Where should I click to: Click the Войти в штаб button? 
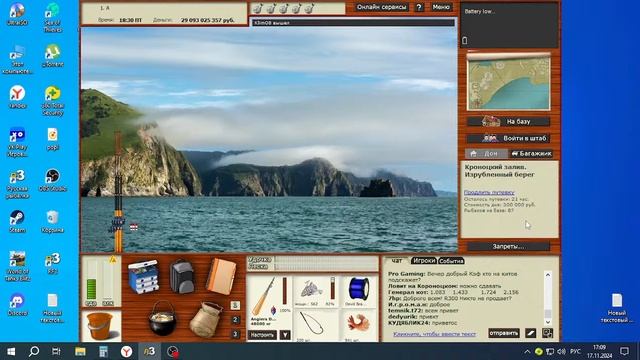(509, 138)
